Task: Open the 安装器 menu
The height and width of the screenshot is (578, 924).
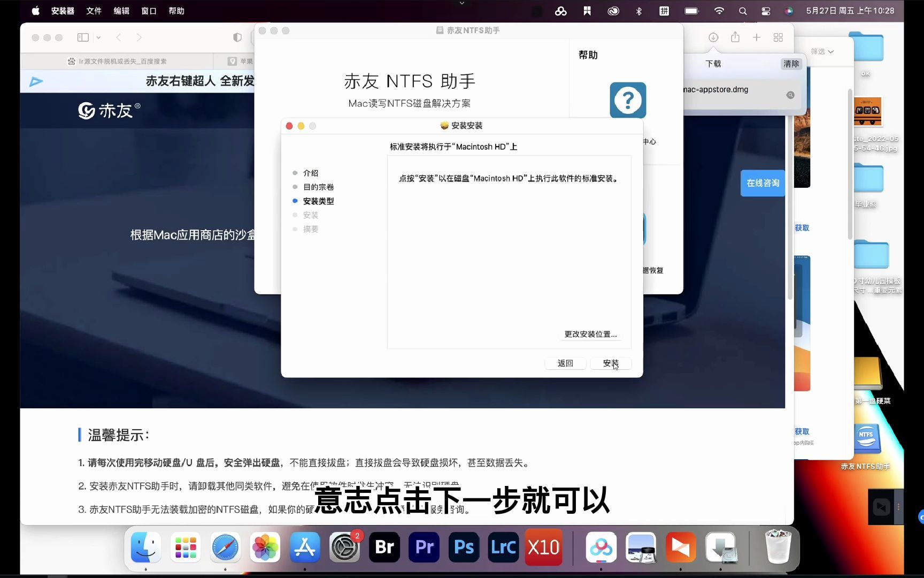Action: click(x=63, y=11)
